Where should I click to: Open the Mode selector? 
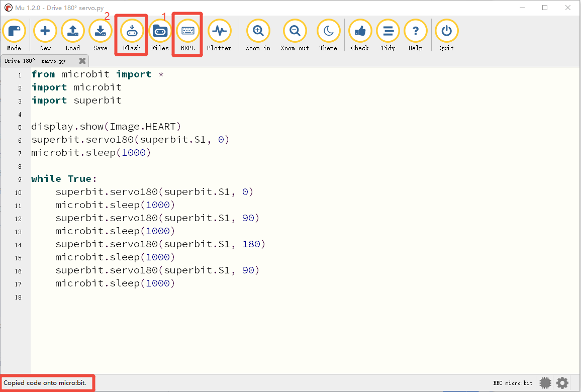14,36
